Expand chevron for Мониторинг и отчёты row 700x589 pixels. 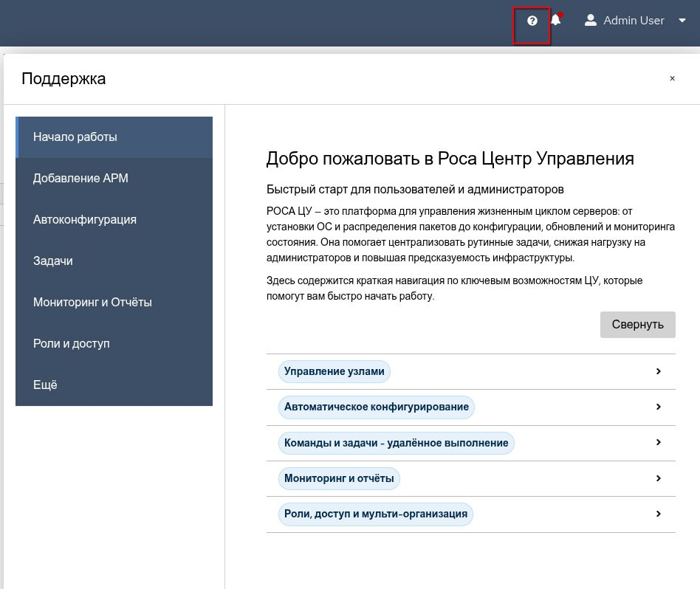(658, 478)
